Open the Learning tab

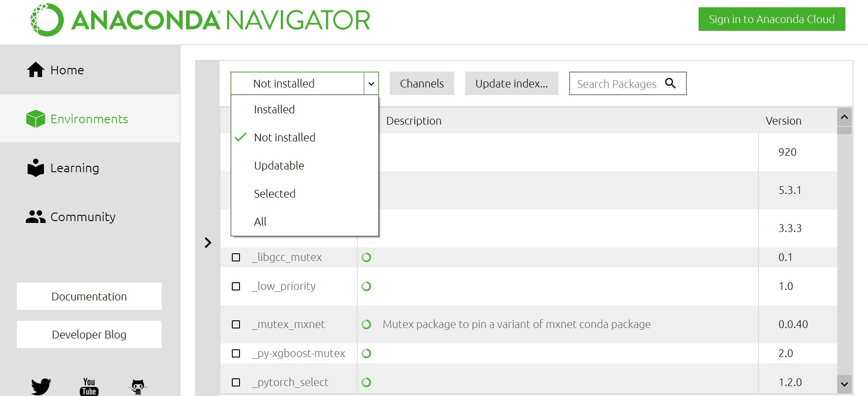(90, 168)
